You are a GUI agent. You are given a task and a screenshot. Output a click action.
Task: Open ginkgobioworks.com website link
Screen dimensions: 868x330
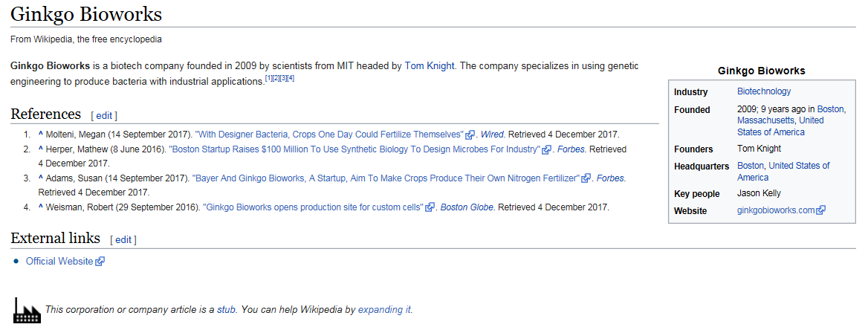click(x=776, y=210)
